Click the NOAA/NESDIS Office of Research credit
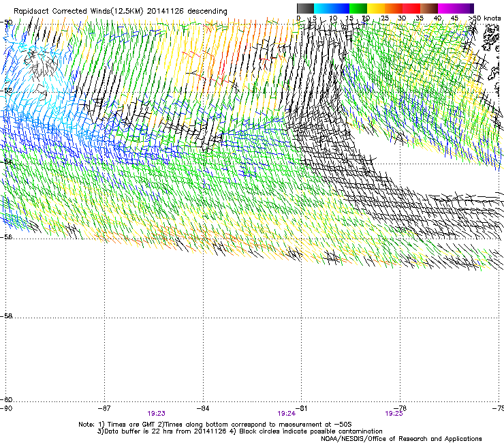 tap(401, 439)
